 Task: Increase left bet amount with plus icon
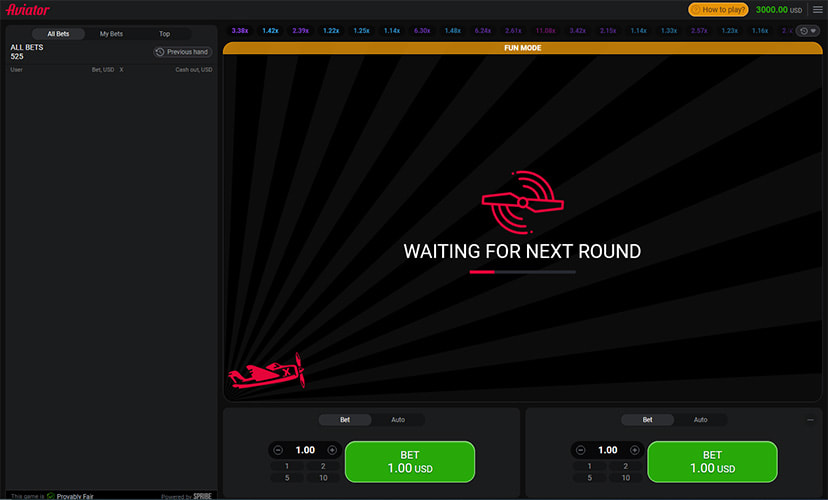click(x=332, y=450)
